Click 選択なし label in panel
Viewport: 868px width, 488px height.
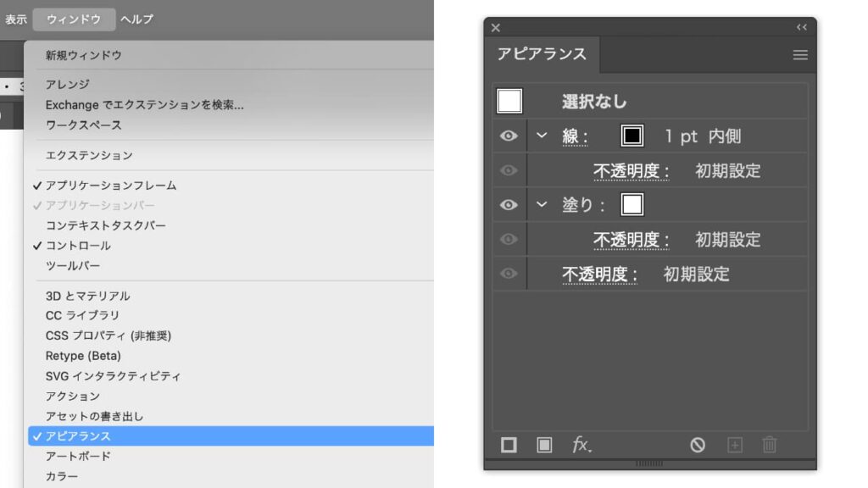click(x=594, y=102)
